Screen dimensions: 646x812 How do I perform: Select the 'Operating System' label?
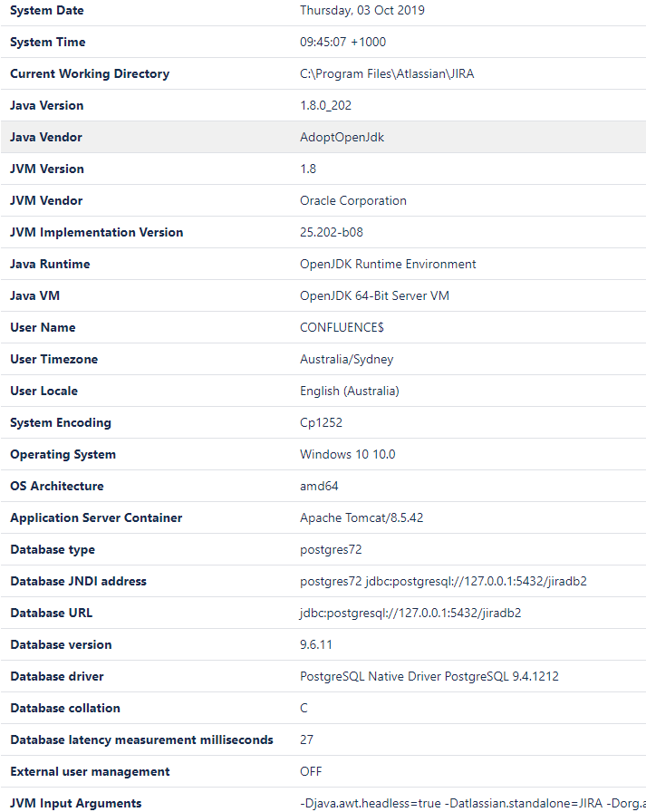point(63,454)
